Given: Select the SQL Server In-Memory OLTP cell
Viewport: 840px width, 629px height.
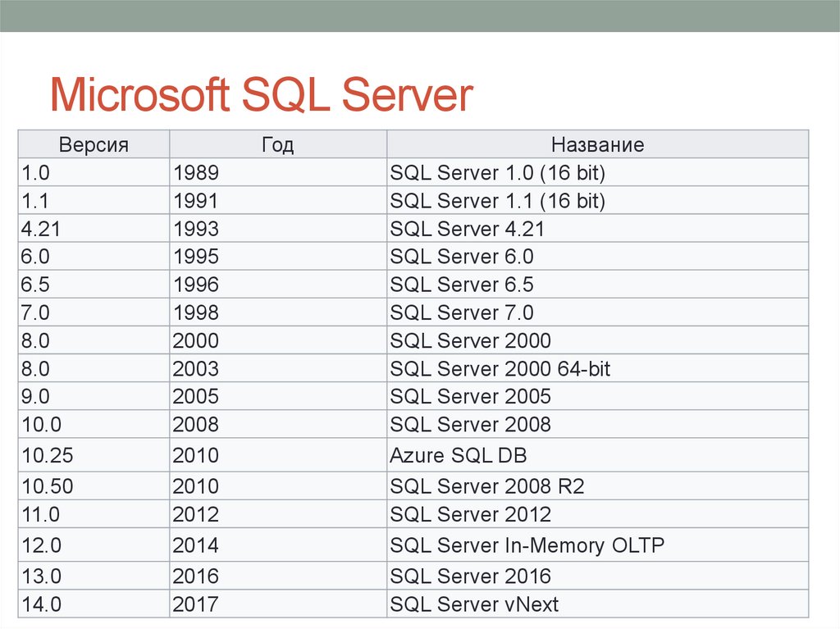Looking at the screenshot, I should 527,545.
